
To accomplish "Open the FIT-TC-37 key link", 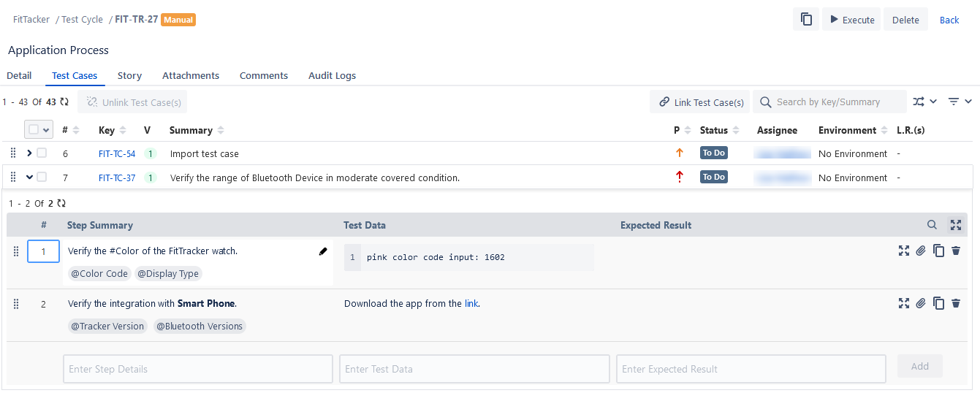I will tap(117, 178).
